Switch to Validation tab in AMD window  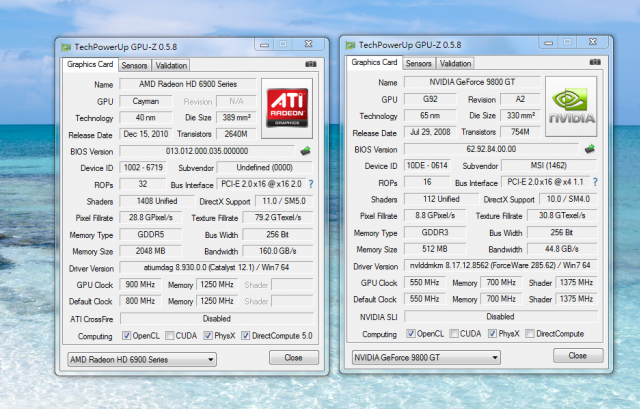pos(171,65)
